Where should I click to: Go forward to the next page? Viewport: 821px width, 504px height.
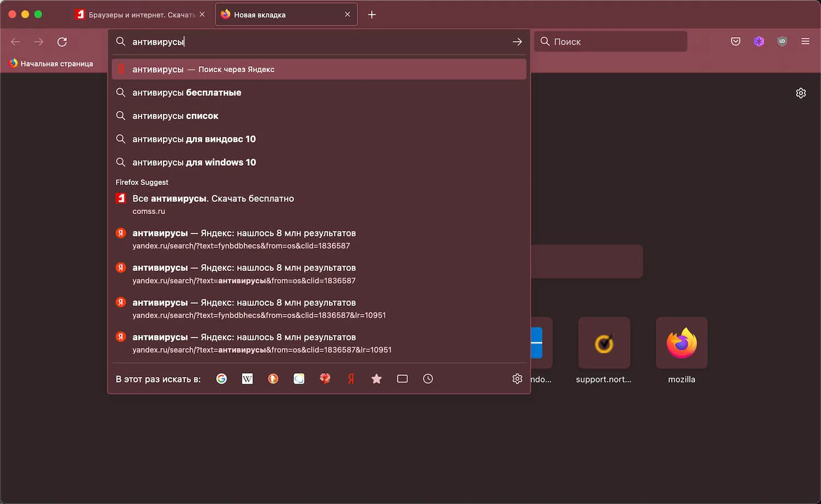39,42
